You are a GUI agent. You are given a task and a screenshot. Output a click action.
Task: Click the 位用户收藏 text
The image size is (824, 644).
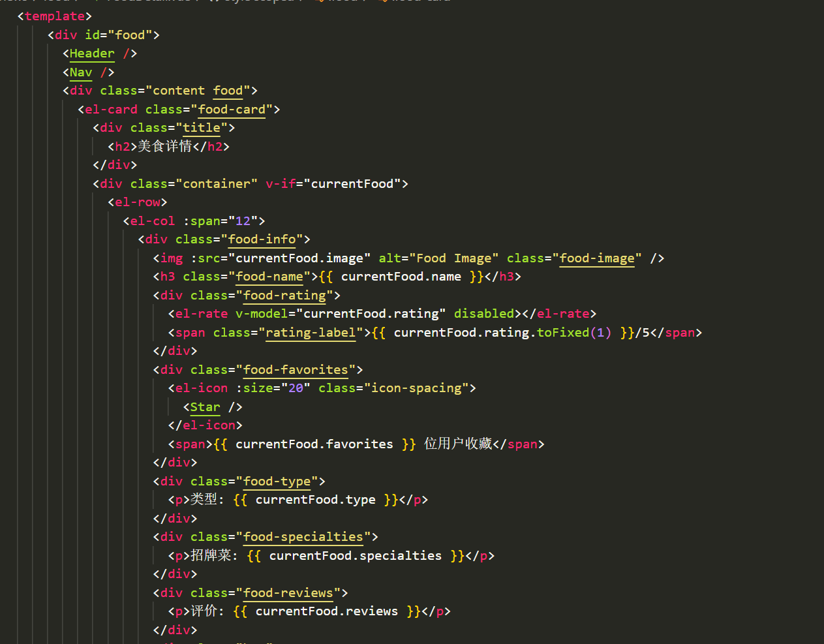[x=458, y=444]
